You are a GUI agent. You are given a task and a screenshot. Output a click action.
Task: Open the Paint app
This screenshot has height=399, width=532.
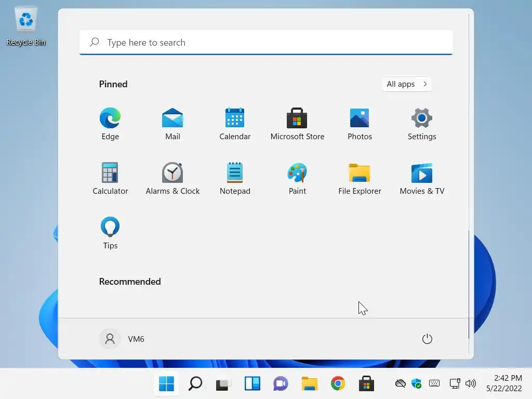(297, 178)
